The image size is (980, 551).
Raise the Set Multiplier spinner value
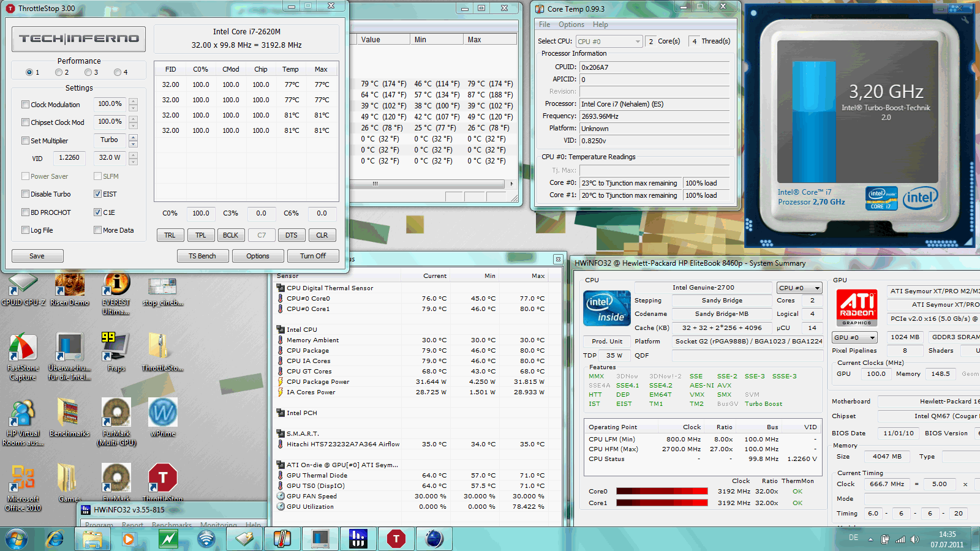(133, 137)
